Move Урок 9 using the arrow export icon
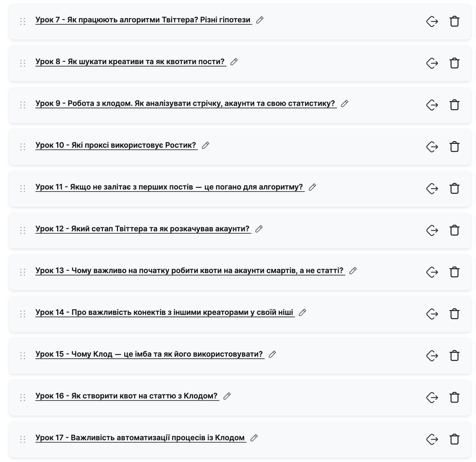Screen dimensions: 476x462 coord(432,105)
